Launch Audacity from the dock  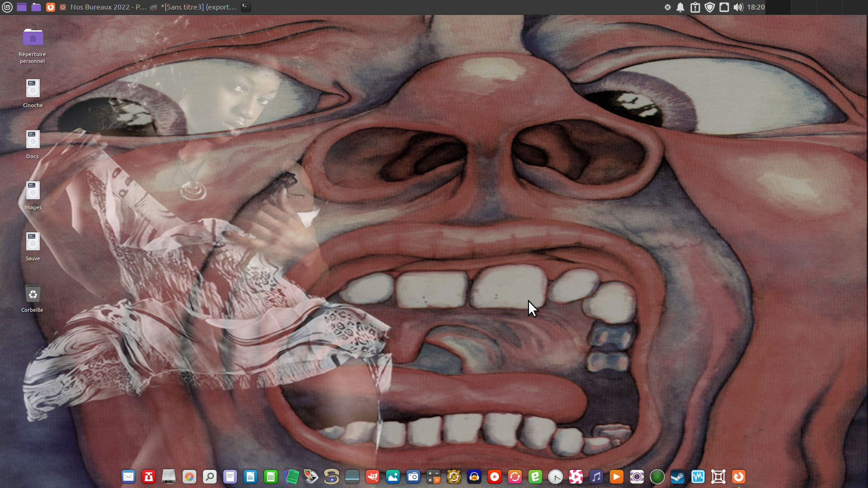pos(474,477)
